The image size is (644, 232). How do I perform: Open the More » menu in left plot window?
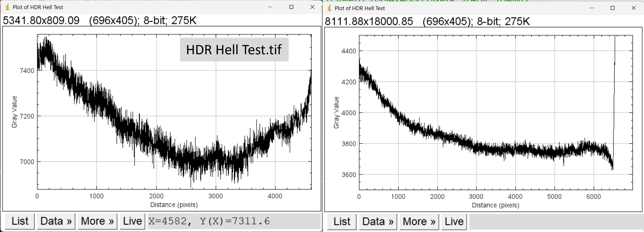(x=98, y=221)
